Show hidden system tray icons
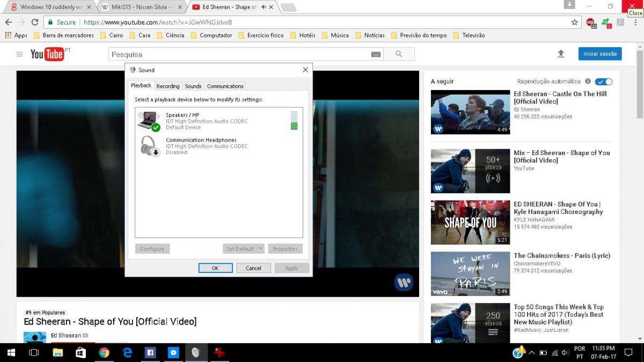This screenshot has width=644, height=362. tap(532, 353)
